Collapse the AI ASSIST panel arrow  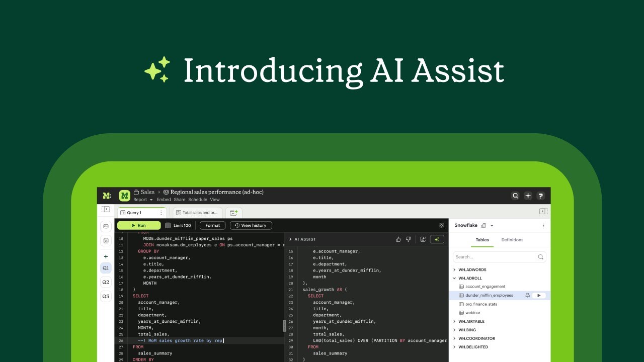point(290,239)
